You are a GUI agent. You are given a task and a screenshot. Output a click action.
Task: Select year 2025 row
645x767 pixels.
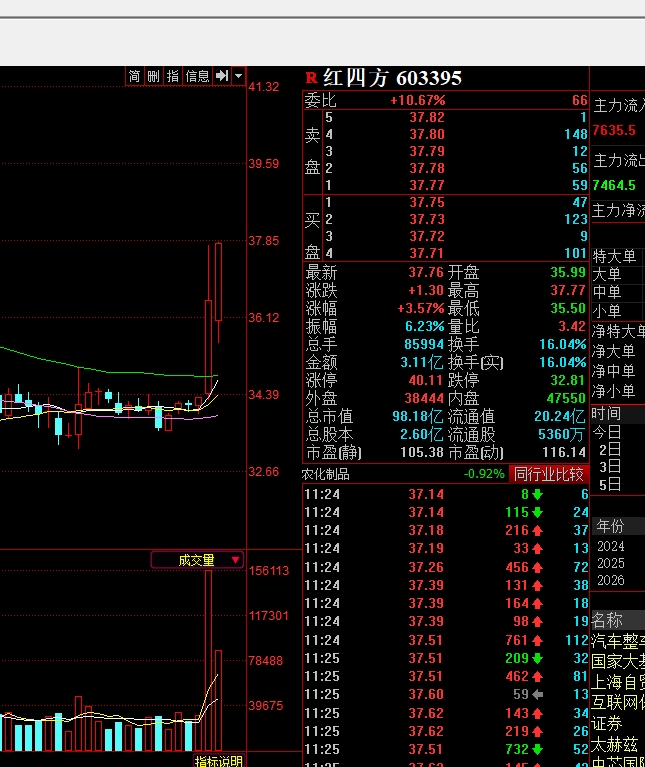tap(618, 563)
